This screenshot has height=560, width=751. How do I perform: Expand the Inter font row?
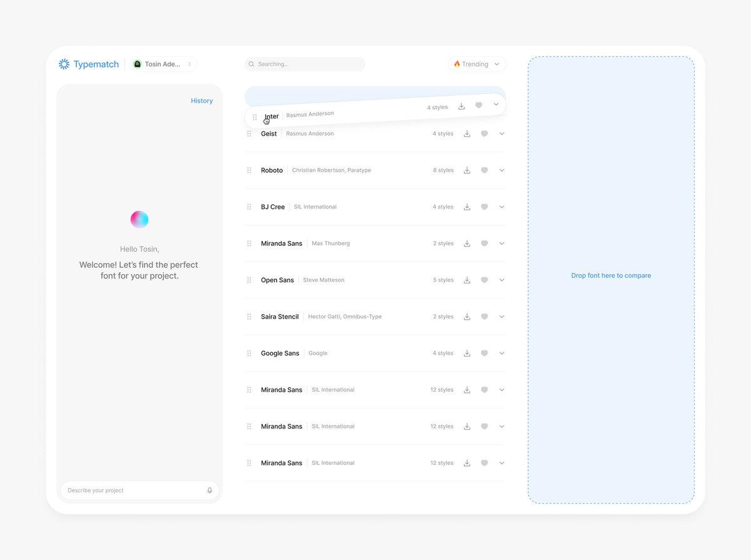pyautogui.click(x=496, y=104)
